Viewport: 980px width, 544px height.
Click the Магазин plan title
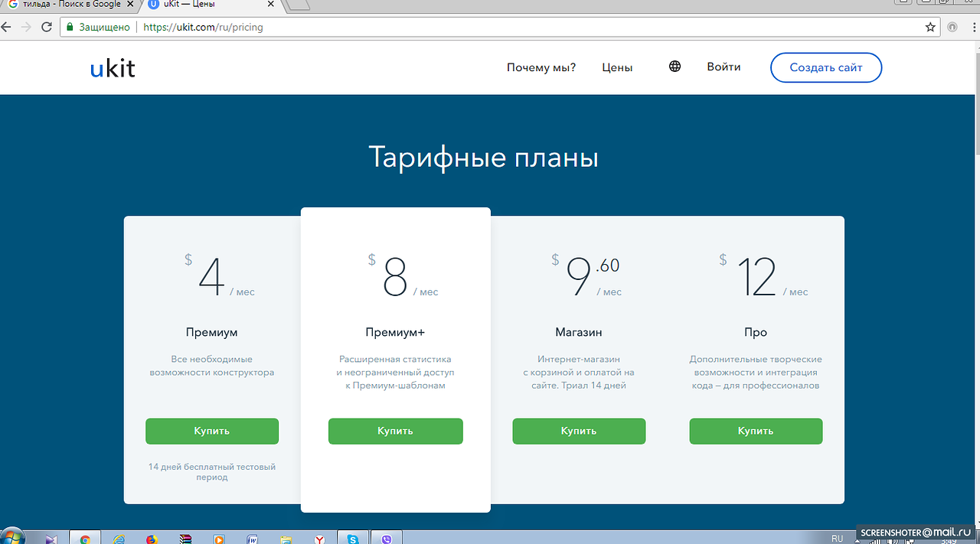[x=579, y=332]
